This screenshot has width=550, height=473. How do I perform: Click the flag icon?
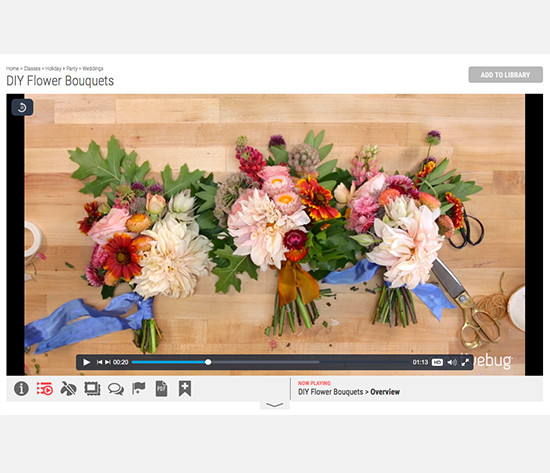pos(139,388)
